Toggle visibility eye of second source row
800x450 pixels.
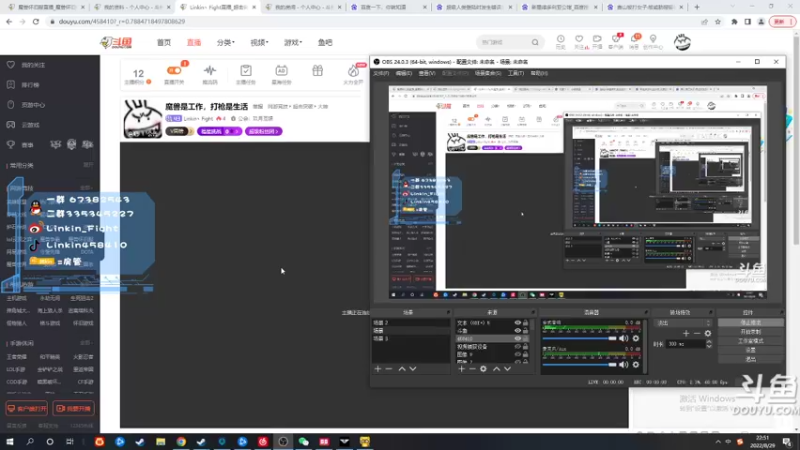click(x=518, y=331)
